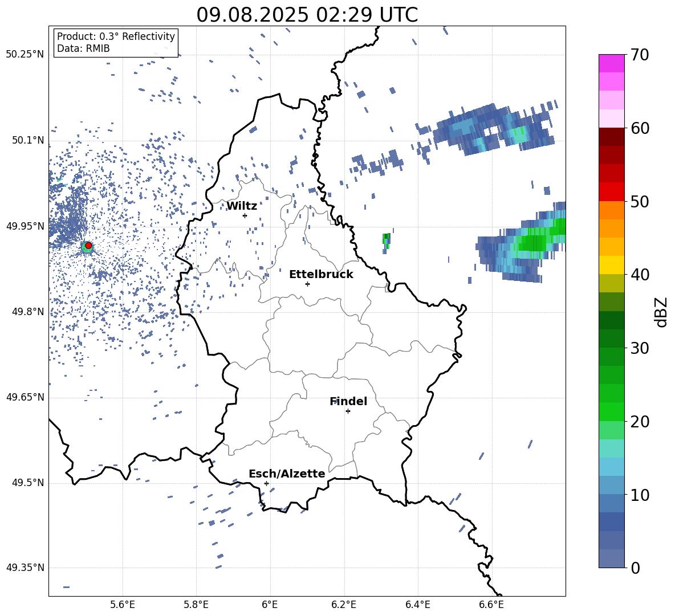Click the 60 tick on the colorbar
Screen dimensions: 675x616
[640, 128]
